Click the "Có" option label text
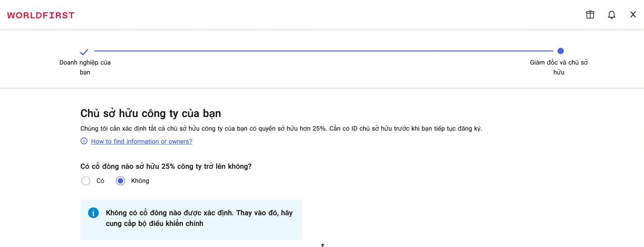644x247 pixels. pyautogui.click(x=100, y=181)
